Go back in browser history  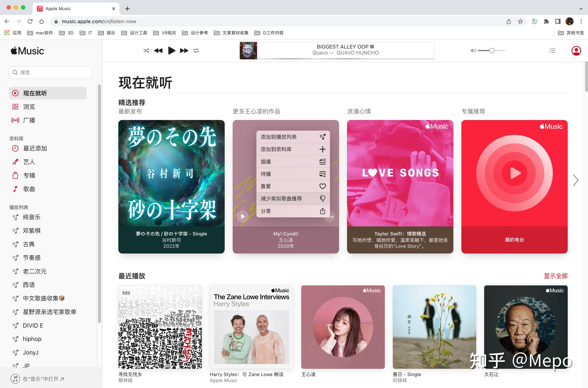click(7, 22)
